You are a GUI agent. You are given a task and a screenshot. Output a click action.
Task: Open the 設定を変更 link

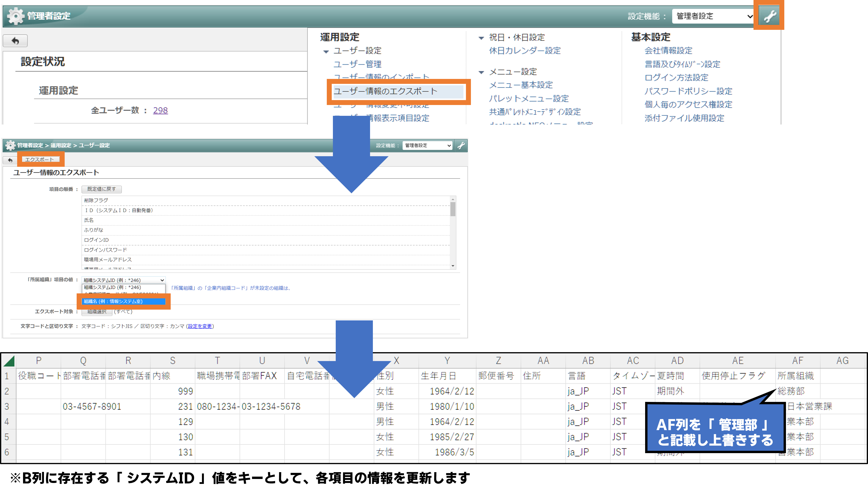pyautogui.click(x=200, y=326)
